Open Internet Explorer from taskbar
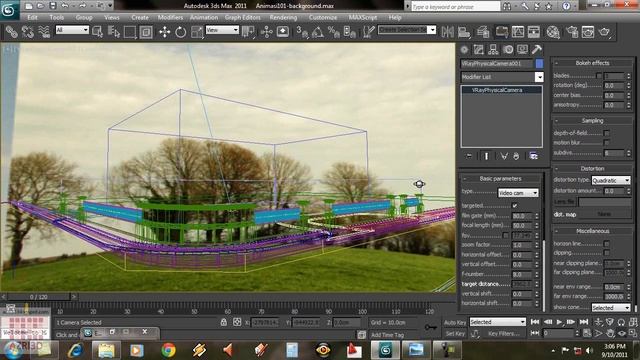 coord(76,350)
